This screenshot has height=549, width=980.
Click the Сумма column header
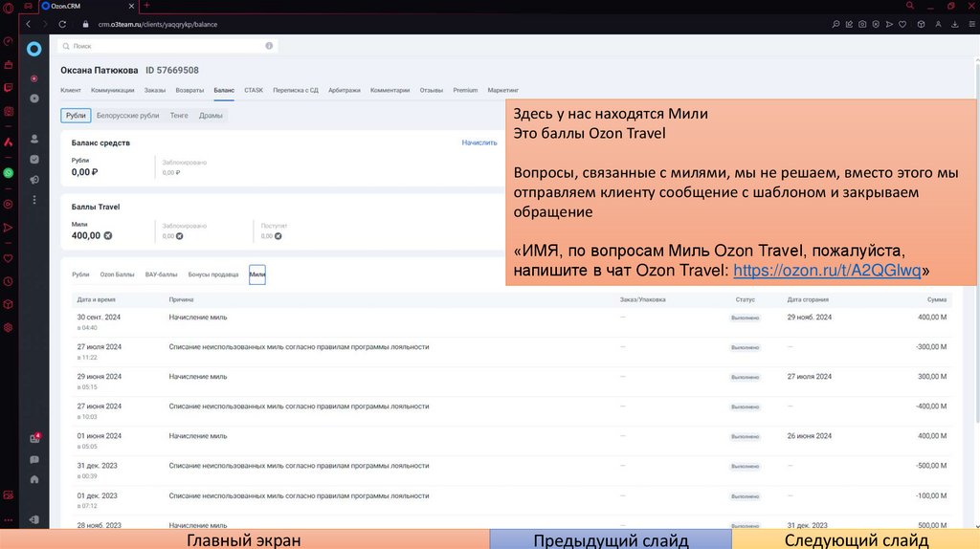pos(937,299)
